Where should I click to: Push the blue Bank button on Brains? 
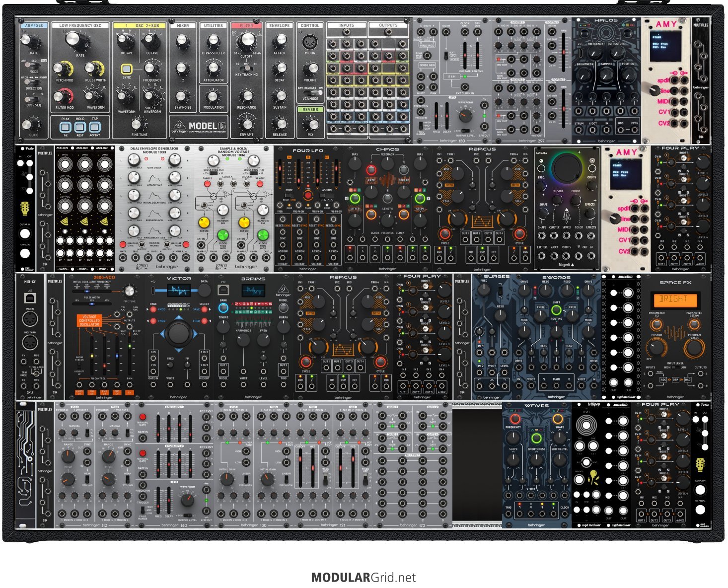point(223,308)
